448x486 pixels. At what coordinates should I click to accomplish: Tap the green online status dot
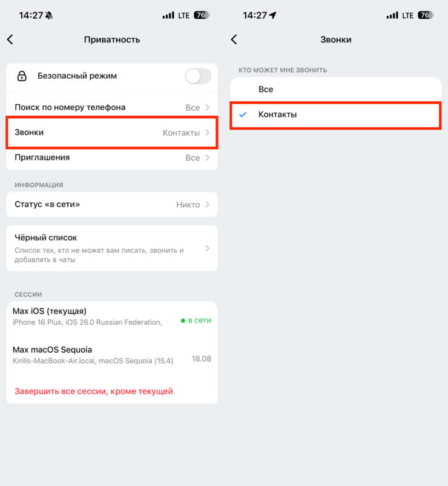[x=183, y=320]
